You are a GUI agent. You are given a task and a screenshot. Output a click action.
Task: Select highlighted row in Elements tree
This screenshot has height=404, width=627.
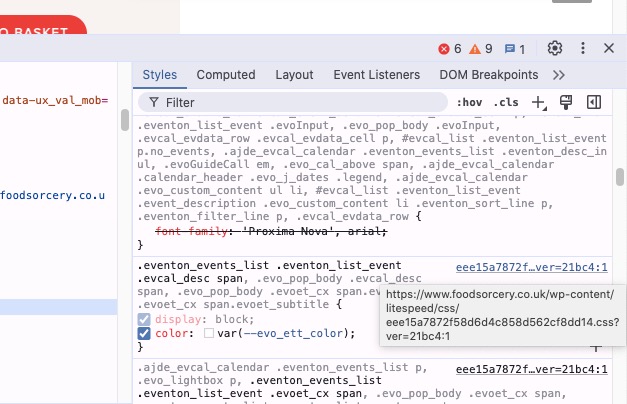(x=58, y=307)
